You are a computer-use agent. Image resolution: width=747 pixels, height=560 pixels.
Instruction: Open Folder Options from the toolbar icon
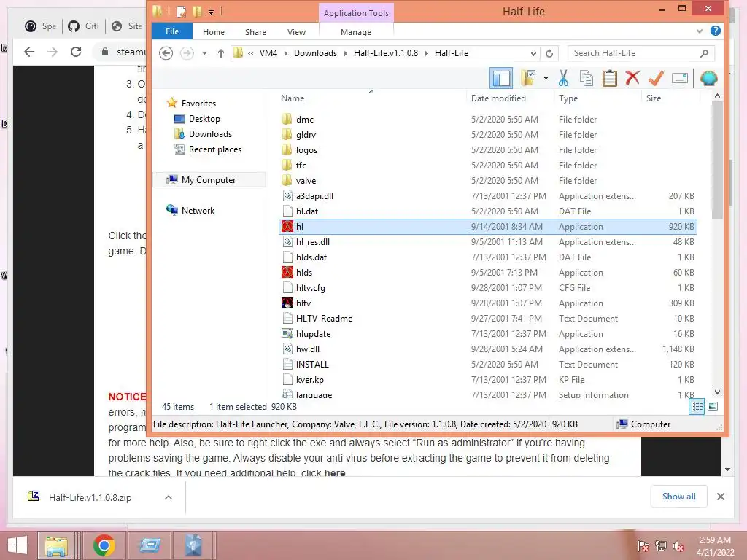pos(529,78)
